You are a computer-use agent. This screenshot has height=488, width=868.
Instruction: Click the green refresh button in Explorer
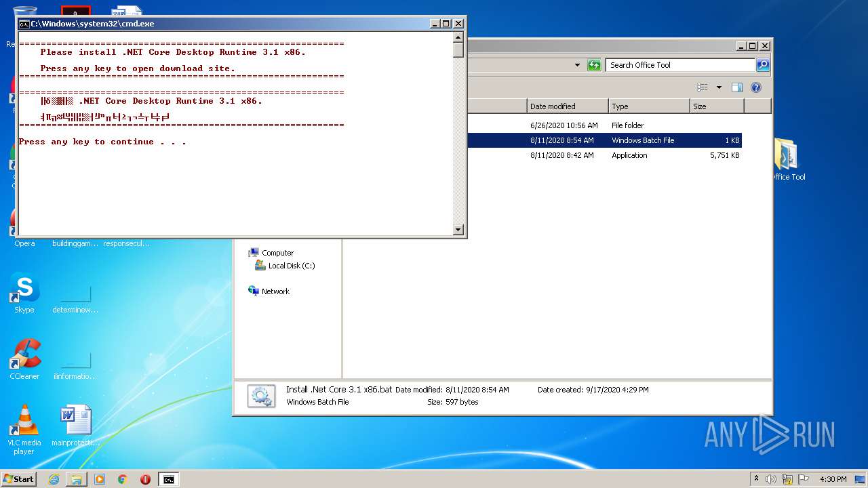pos(594,65)
